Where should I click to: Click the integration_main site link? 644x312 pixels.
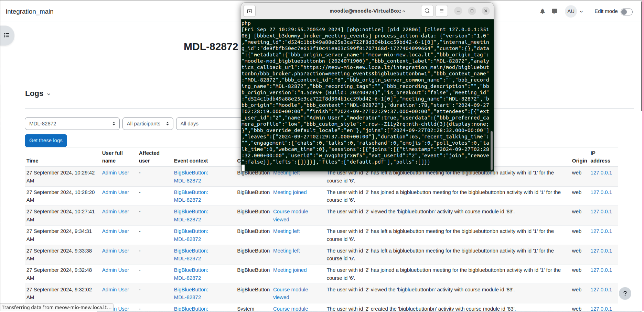pos(30,11)
